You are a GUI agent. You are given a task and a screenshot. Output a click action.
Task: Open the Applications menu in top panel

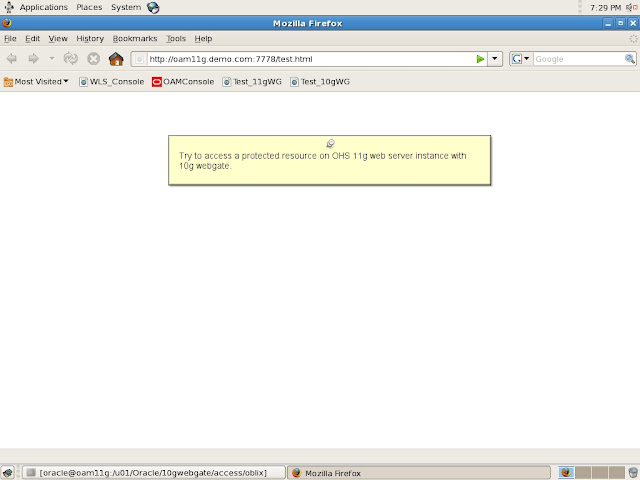tap(43, 7)
